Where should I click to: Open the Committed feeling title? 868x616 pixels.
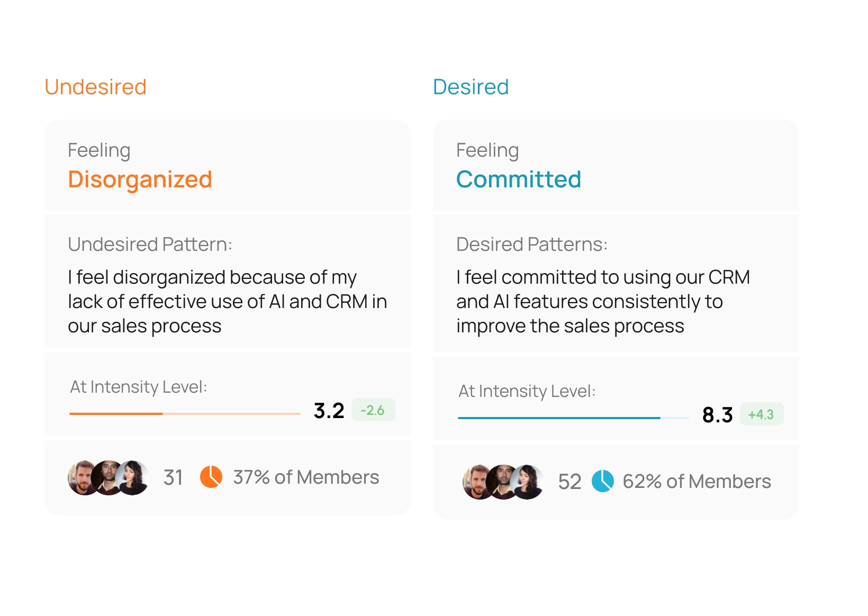click(x=519, y=179)
